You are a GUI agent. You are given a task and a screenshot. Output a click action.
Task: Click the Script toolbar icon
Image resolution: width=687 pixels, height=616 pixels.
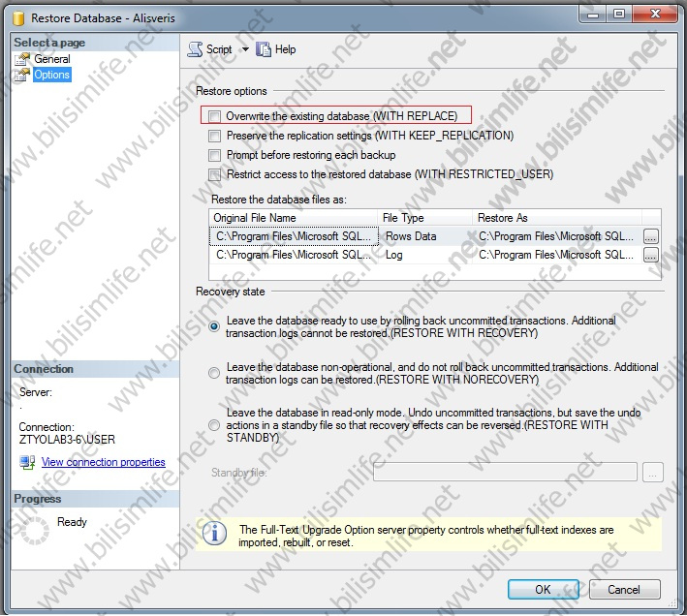point(196,49)
